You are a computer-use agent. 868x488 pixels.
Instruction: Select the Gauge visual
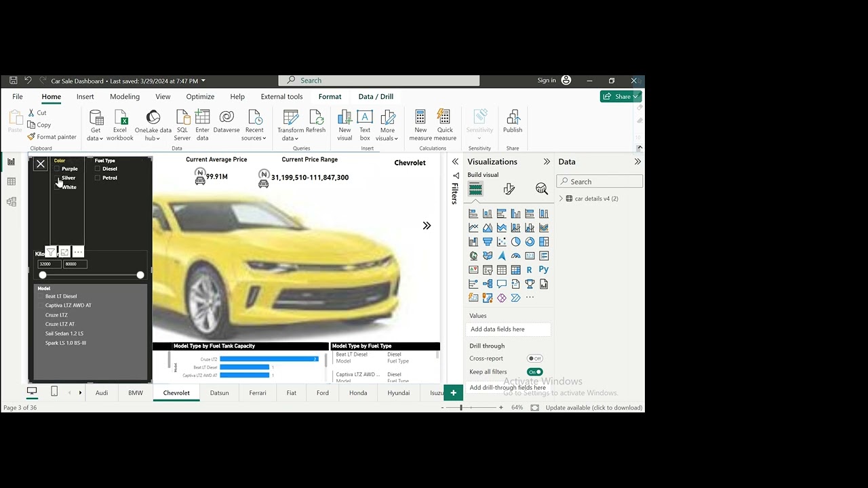[x=515, y=256]
